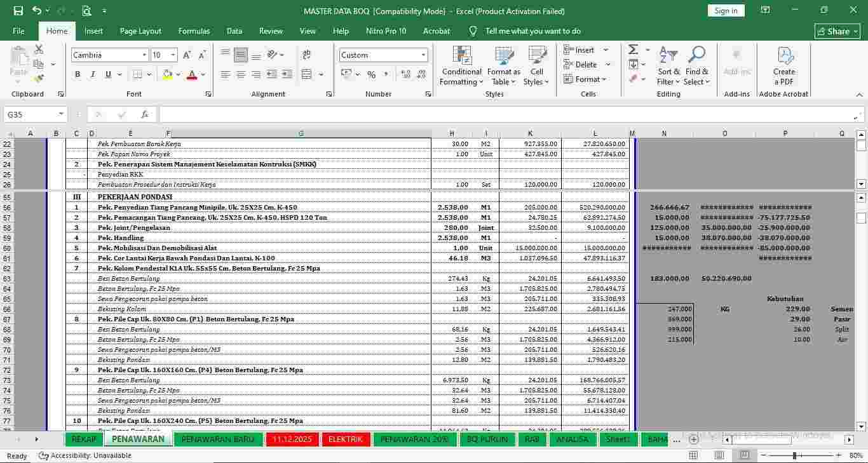
Task: Toggle middle vertical alignment
Action: [241, 55]
